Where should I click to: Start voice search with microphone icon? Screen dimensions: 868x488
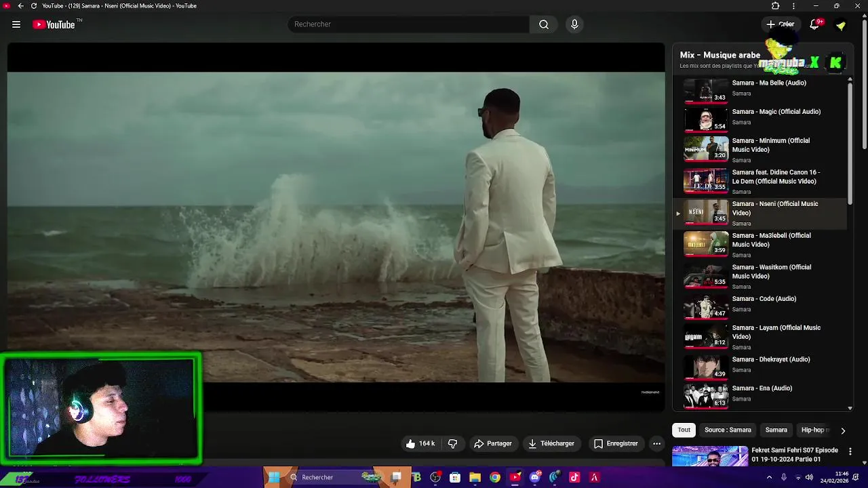[x=574, y=24]
